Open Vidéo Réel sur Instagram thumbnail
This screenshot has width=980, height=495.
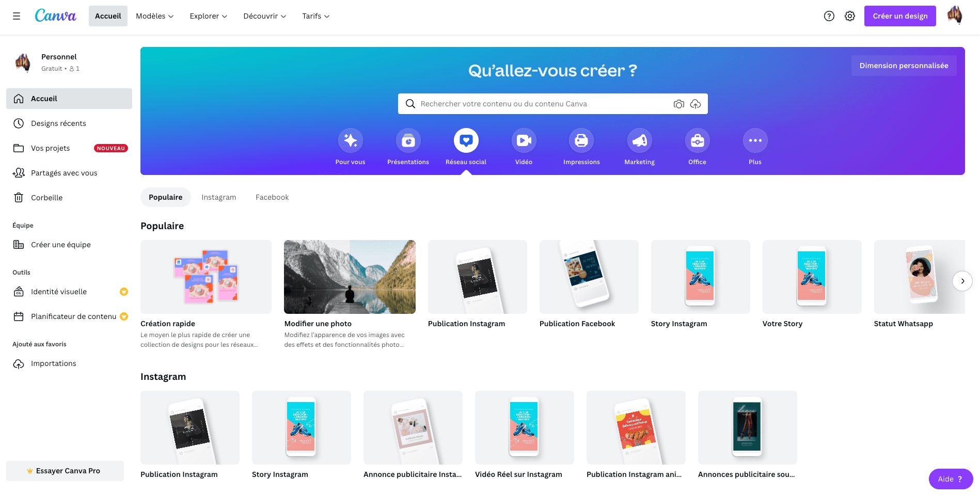[524, 427]
